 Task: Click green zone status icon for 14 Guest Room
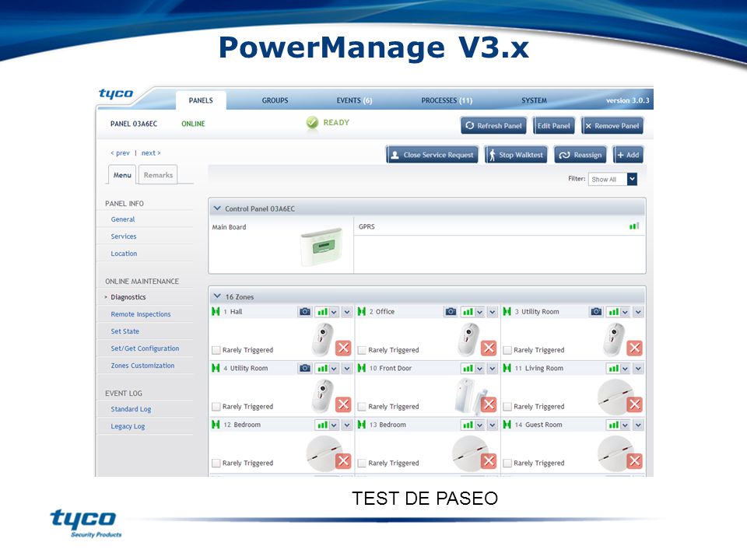(x=507, y=425)
